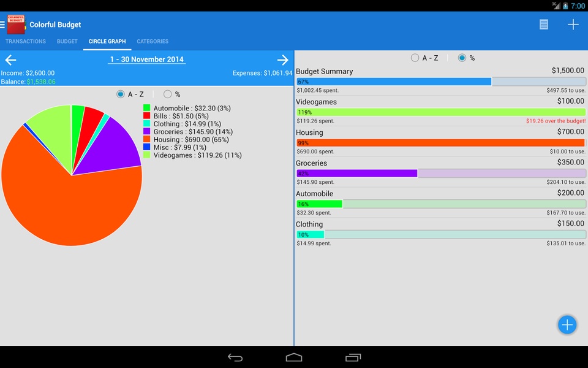Screen dimensions: 588x368
Task: Tap the Groceries 42% progress bar
Action: coord(441,174)
